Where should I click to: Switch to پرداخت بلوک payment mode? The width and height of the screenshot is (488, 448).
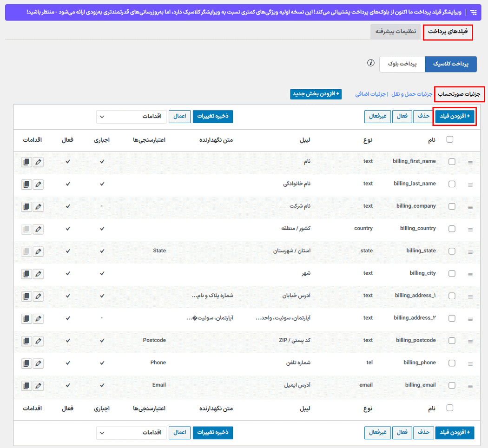click(x=402, y=65)
